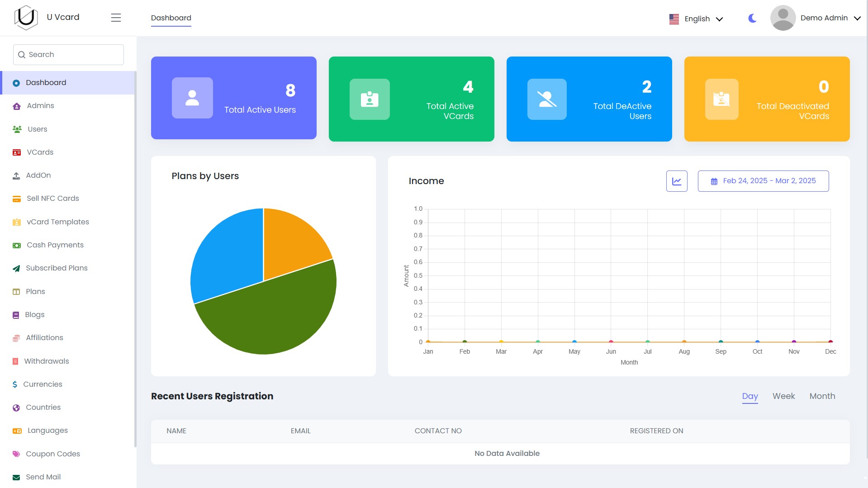Go to Subscribed Plans page
The width and height of the screenshot is (868, 488).
tap(57, 268)
